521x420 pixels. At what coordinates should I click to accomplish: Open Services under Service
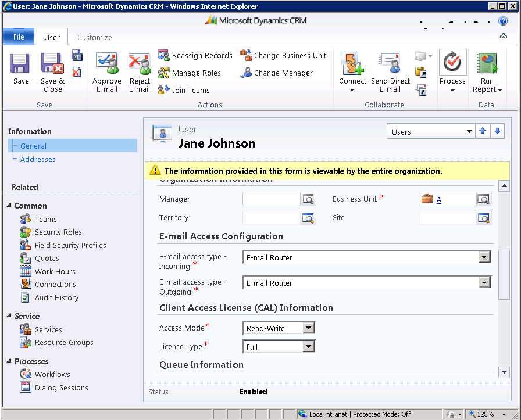tap(41, 330)
